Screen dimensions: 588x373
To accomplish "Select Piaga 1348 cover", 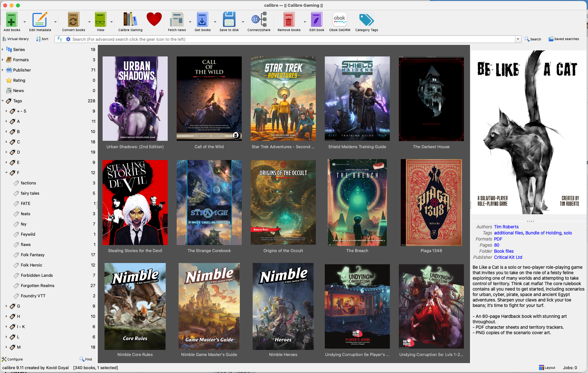I will pos(431,202).
